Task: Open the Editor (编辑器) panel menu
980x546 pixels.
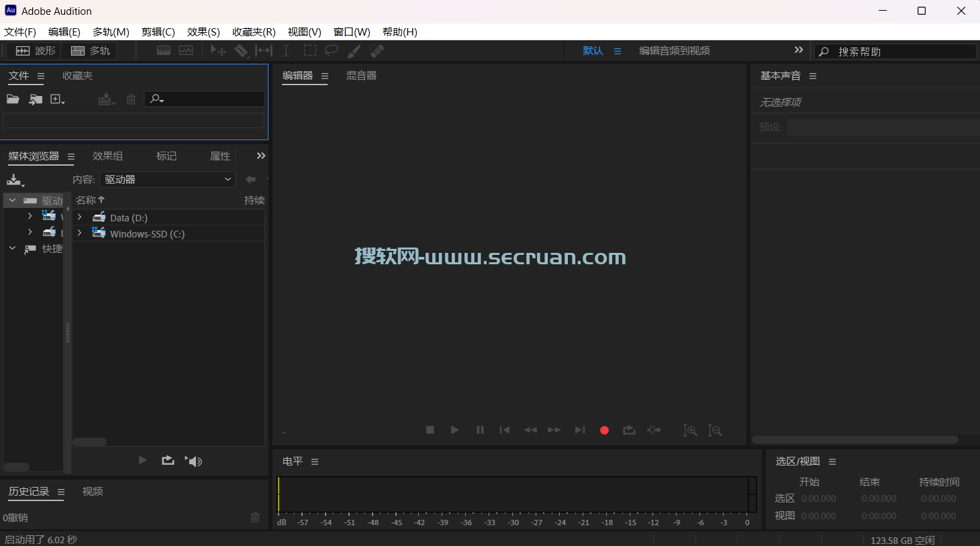Action: click(x=325, y=76)
